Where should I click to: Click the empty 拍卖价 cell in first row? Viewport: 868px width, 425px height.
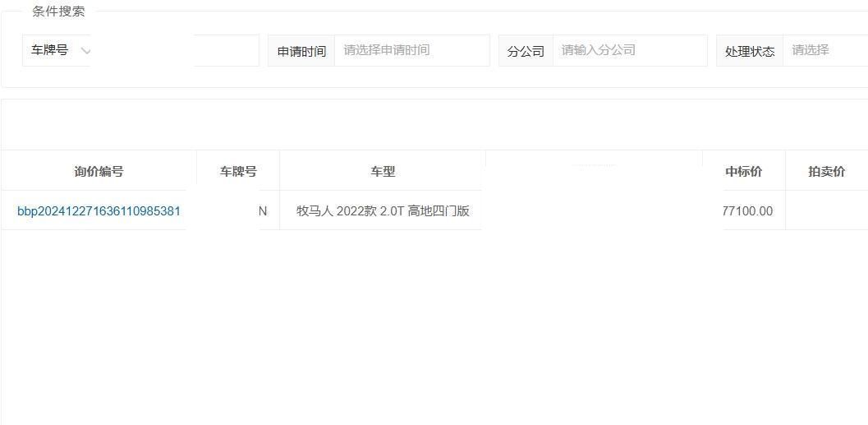click(x=826, y=211)
